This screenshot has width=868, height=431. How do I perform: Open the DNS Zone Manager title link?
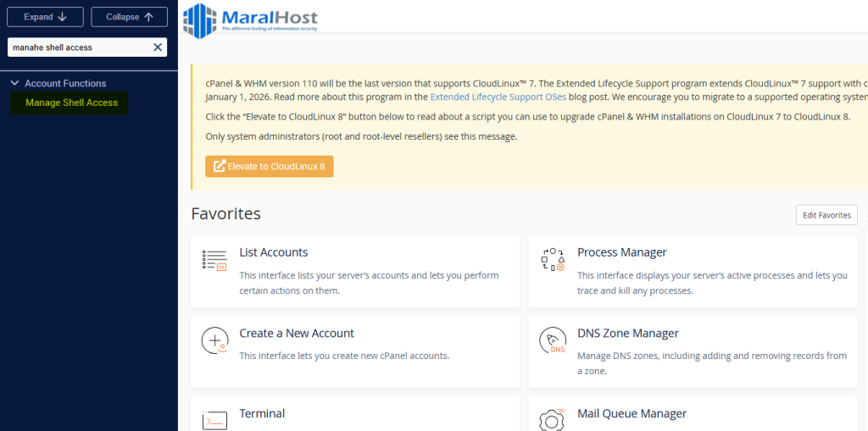pos(627,333)
